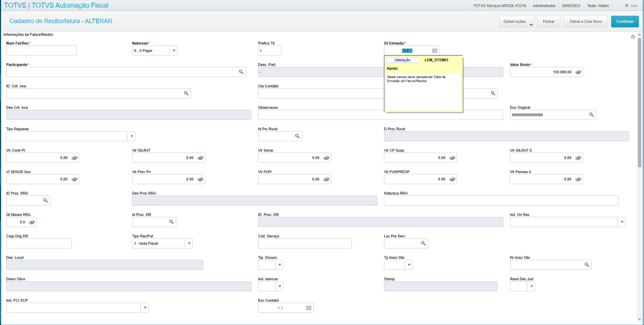Screen dimensions: 644x325
Task: Open calculator icon for Vlr Senar
Action: tap(326, 158)
